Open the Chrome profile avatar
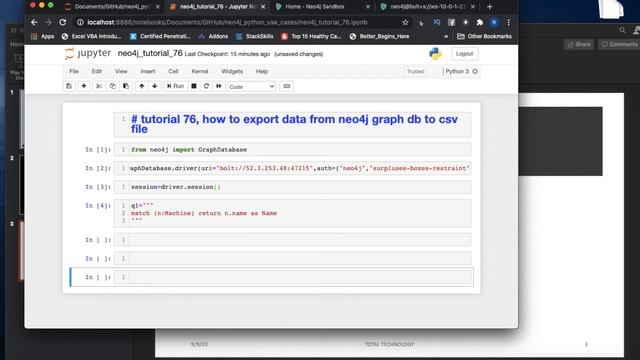 tap(494, 22)
